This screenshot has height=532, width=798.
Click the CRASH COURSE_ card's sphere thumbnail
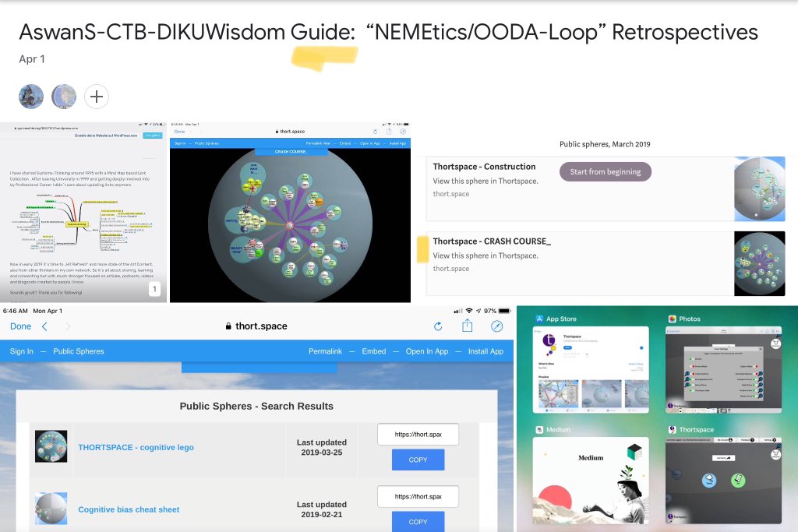coord(759,263)
